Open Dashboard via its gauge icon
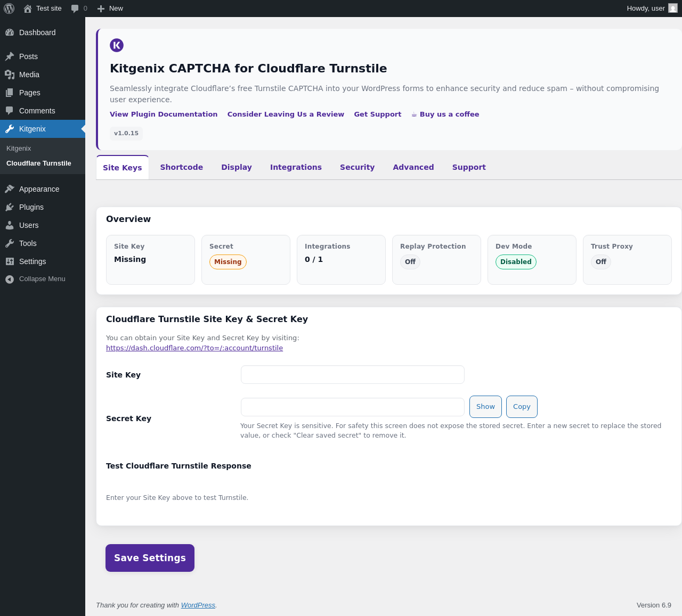This screenshot has height=616, width=682. click(x=10, y=32)
